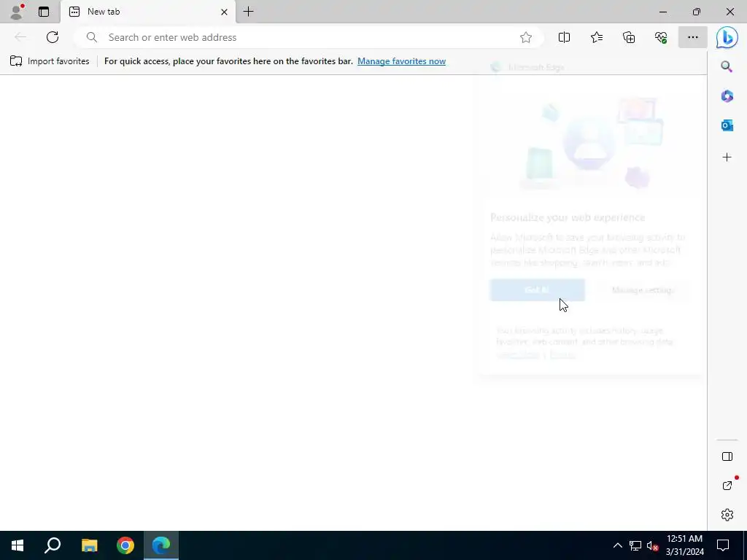
Task: Click Import favorites on favorites bar
Action: tap(50, 61)
